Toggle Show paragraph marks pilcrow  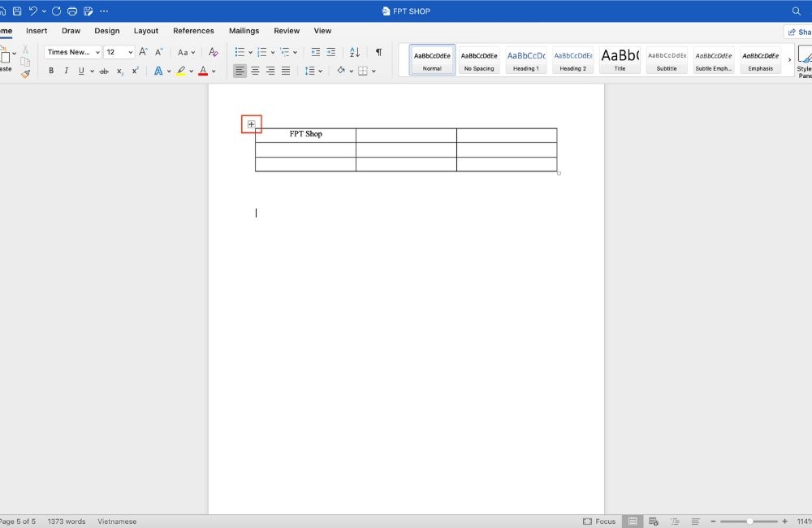click(379, 52)
